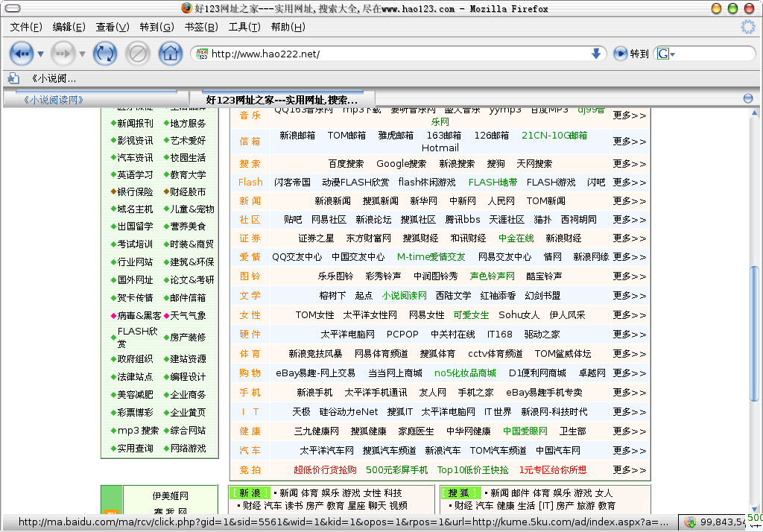Screen dimensions: 763x532
Task: Click the Back navigation arrow button
Action: pos(22,54)
